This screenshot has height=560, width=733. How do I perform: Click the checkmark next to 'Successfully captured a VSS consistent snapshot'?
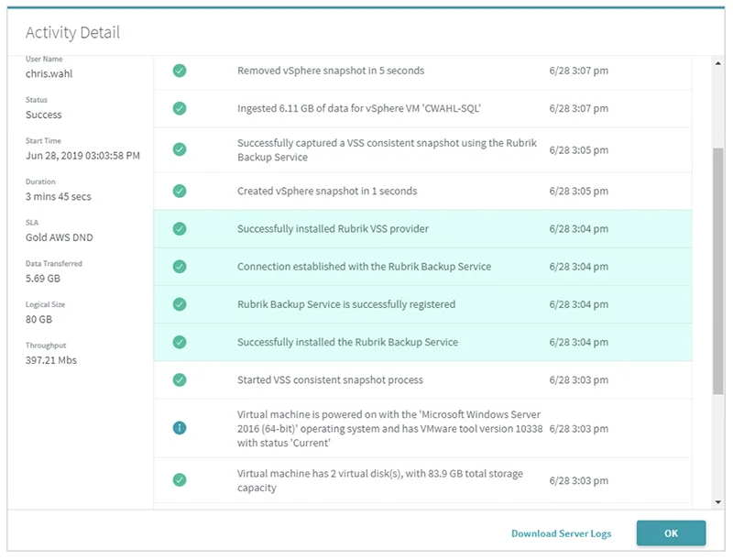(180, 149)
